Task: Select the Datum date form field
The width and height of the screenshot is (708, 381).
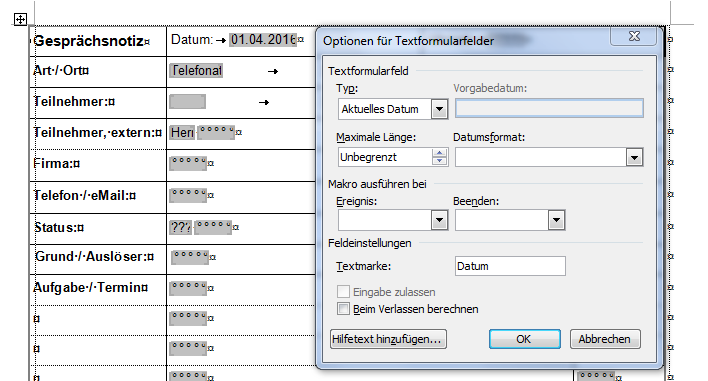Action: 263,40
